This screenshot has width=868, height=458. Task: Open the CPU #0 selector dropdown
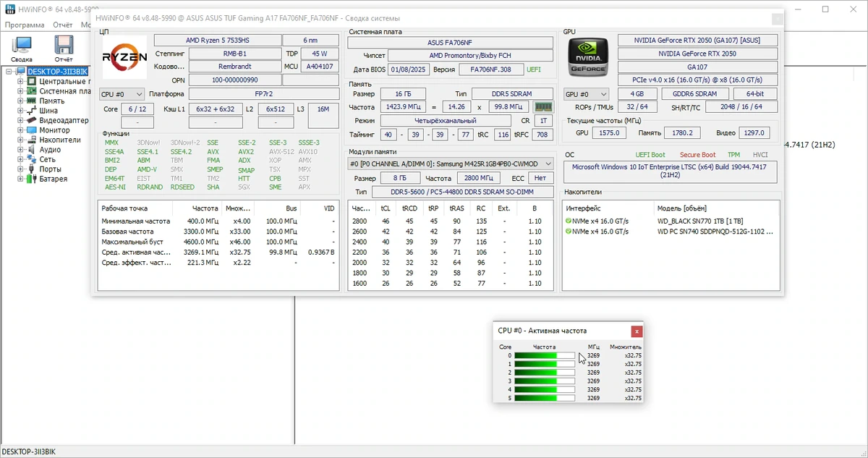pyautogui.click(x=122, y=94)
